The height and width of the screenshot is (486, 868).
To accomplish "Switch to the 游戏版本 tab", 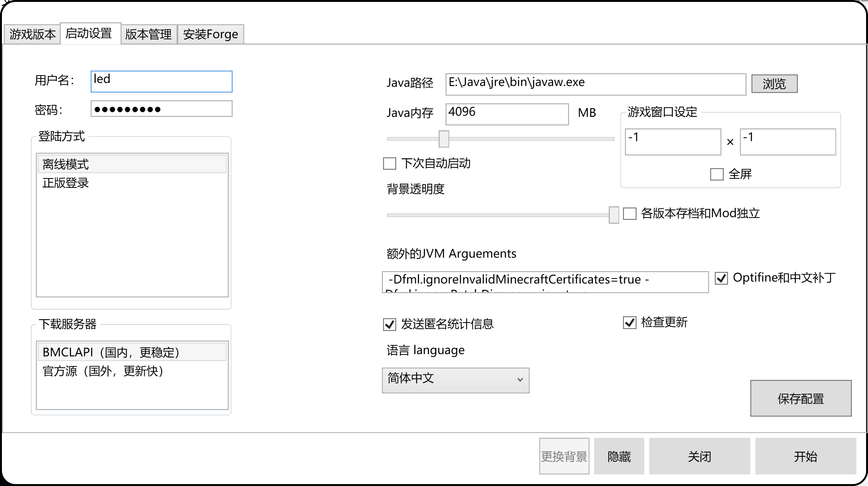I will coord(32,34).
